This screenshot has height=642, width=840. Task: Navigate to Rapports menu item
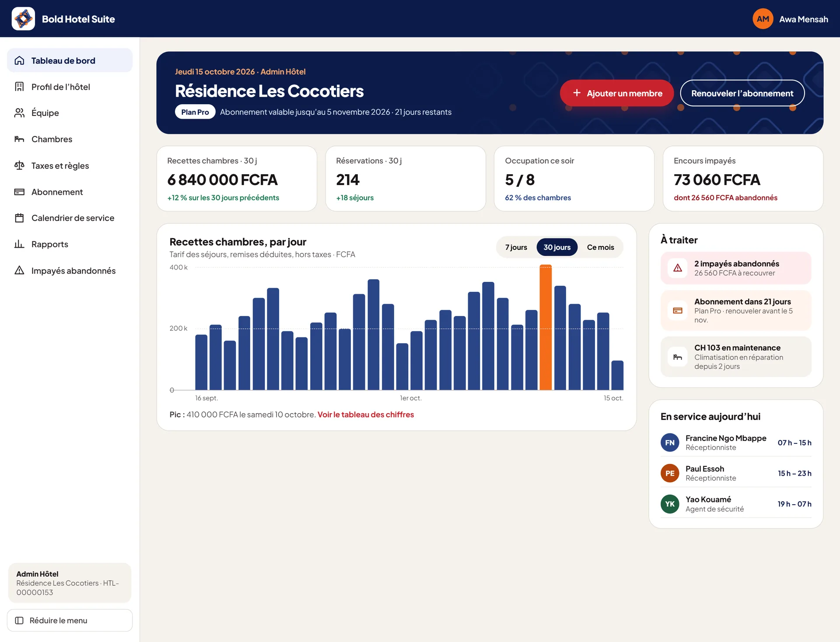tap(70, 244)
